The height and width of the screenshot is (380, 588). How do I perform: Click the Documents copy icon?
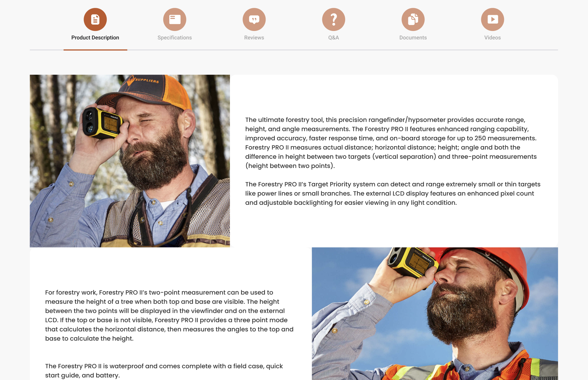[x=413, y=20]
